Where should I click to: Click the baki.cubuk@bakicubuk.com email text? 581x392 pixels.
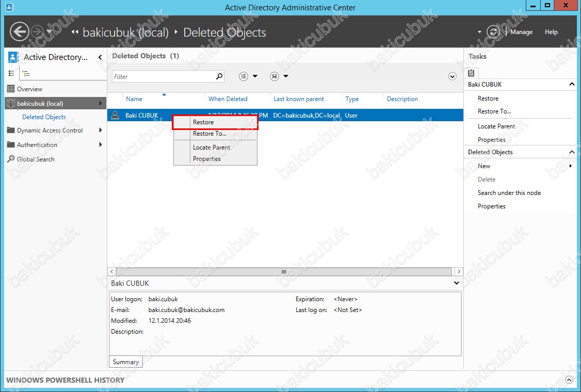186,310
